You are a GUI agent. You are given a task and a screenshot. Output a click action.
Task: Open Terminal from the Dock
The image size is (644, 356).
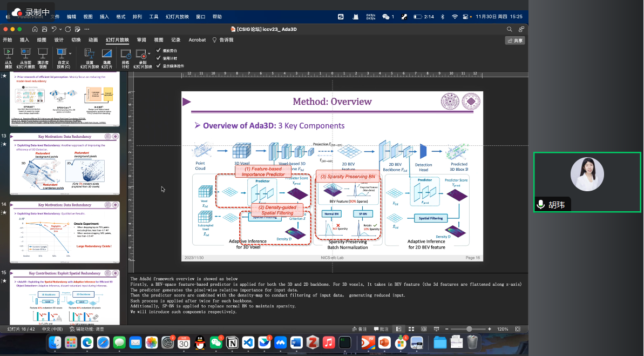point(345,342)
